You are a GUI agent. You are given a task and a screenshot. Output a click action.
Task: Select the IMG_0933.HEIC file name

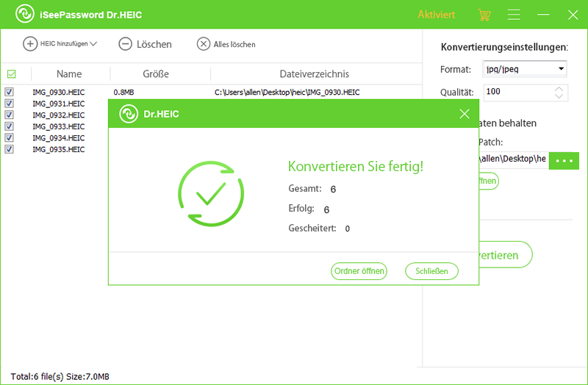click(x=59, y=126)
